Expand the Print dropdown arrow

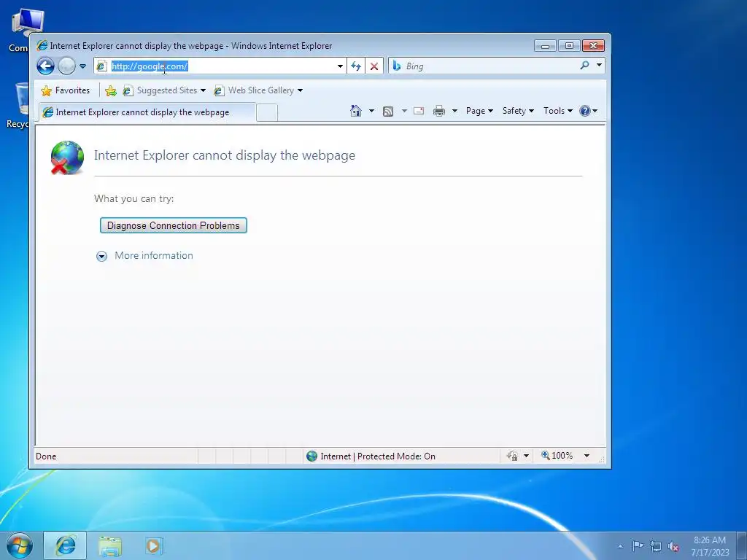454,111
